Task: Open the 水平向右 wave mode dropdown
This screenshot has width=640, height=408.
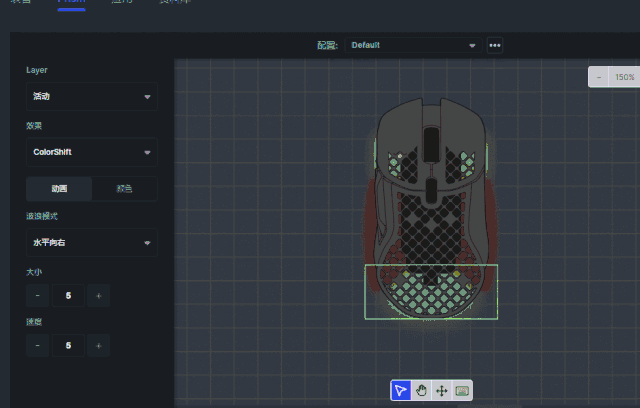Action: click(92, 243)
